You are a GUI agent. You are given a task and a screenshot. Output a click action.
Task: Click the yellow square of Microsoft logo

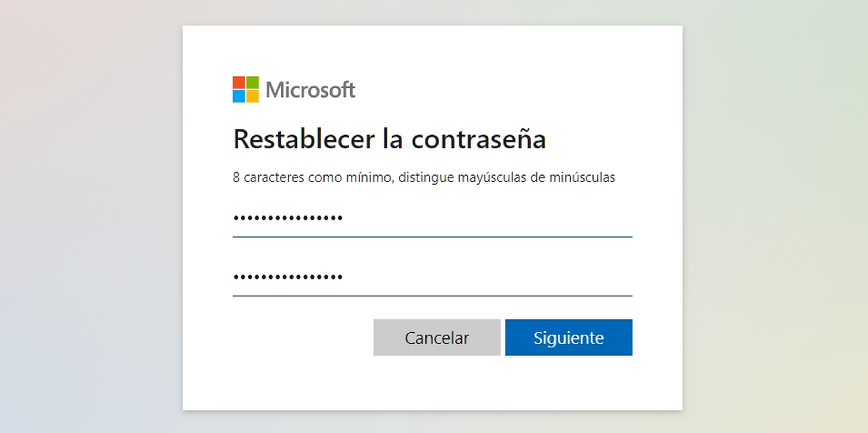(x=253, y=96)
